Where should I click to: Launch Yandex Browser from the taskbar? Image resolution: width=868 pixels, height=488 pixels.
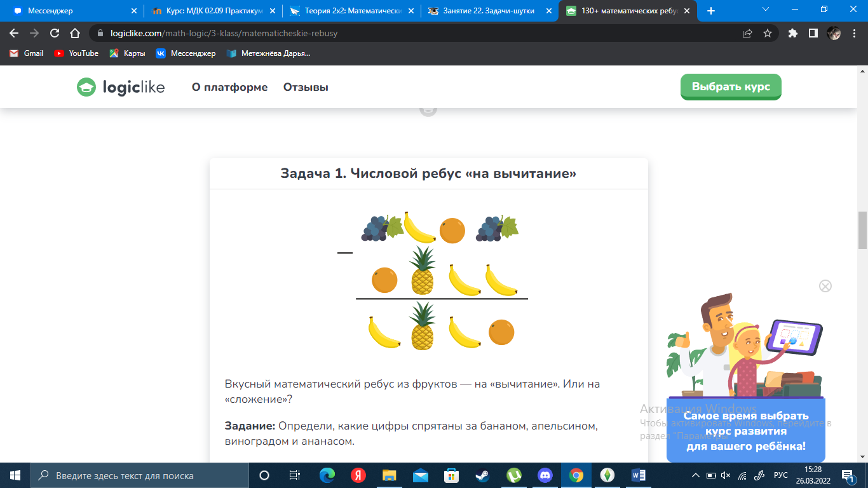coord(358,475)
